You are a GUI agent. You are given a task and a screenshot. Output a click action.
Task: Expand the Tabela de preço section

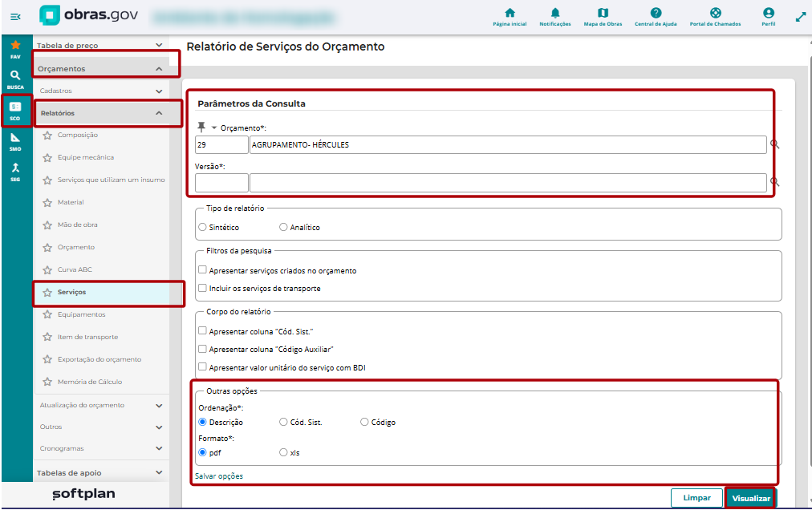(159, 45)
